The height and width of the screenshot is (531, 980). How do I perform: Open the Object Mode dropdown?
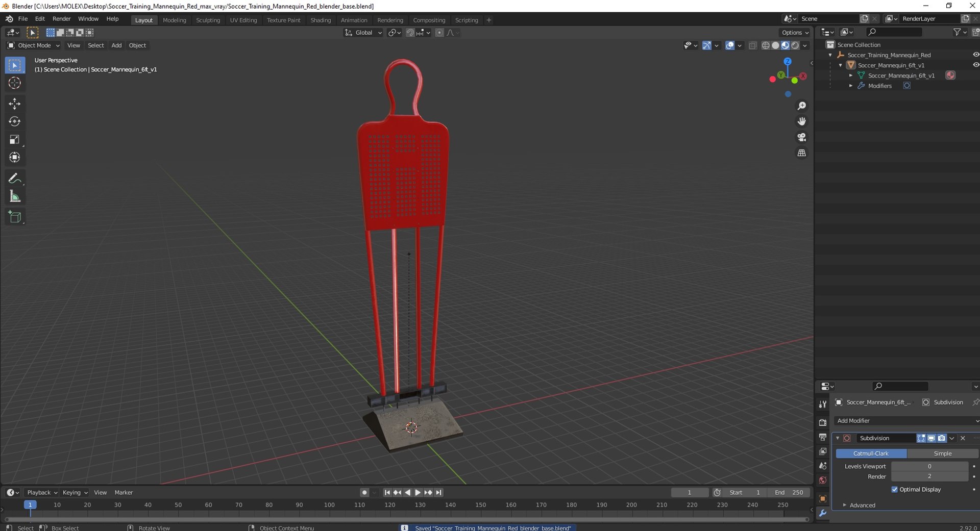point(33,45)
